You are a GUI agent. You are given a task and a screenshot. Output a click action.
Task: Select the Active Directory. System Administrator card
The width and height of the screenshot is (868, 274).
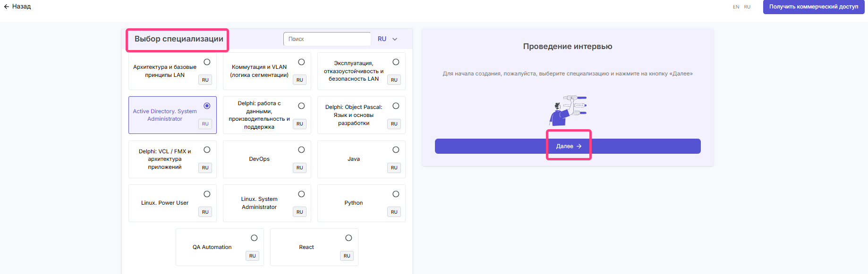point(165,115)
